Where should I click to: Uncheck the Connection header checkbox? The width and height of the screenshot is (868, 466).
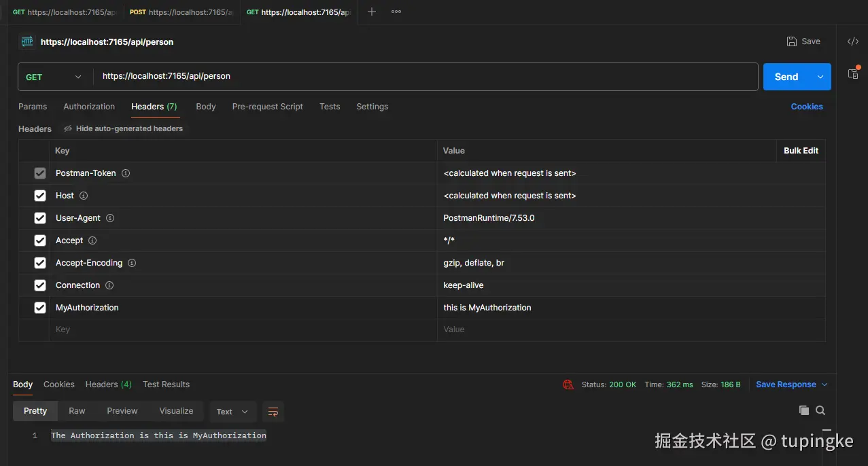pos(40,285)
